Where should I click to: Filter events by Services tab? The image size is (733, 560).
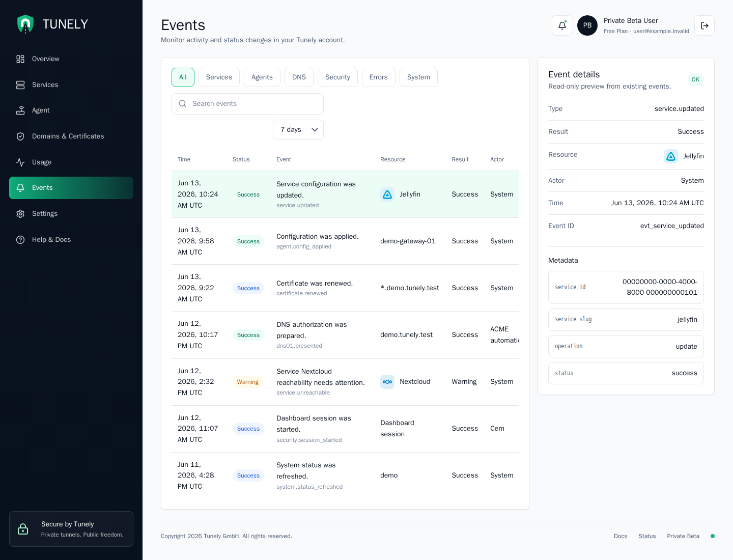219,77
